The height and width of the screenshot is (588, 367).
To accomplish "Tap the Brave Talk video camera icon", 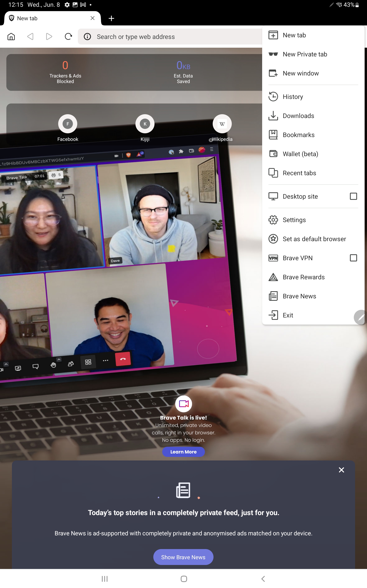I will pos(183,404).
